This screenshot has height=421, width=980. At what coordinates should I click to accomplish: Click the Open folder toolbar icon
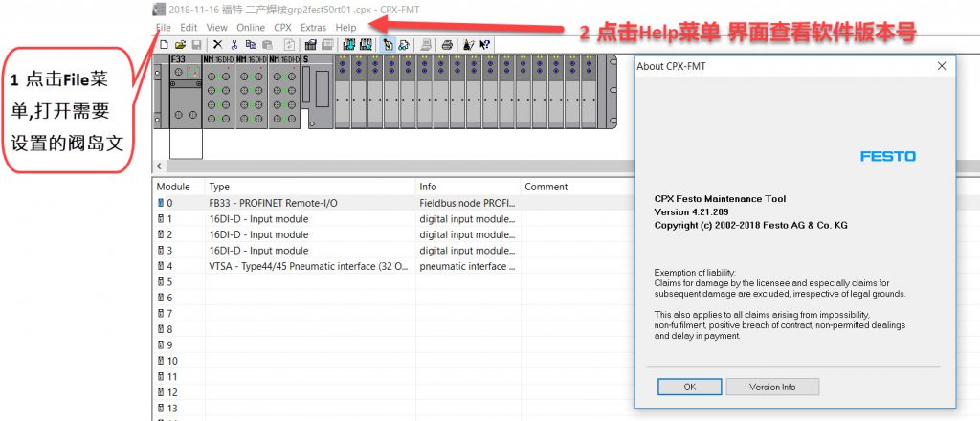pyautogui.click(x=181, y=44)
